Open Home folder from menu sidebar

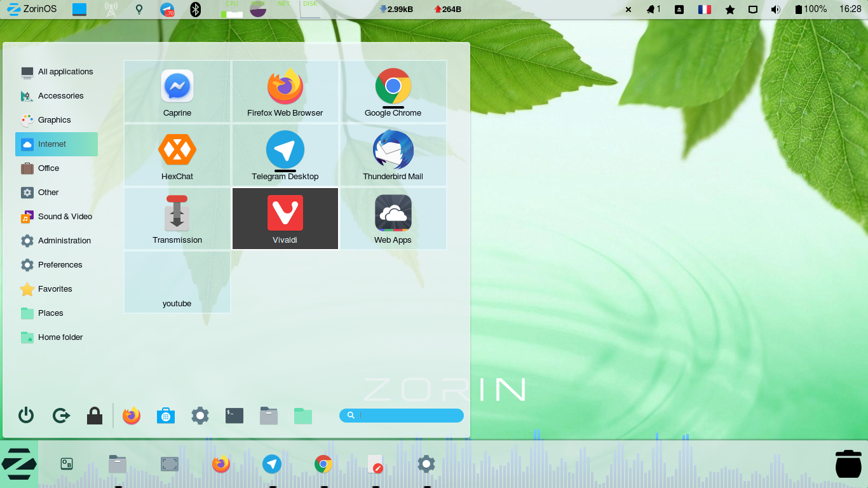click(57, 337)
